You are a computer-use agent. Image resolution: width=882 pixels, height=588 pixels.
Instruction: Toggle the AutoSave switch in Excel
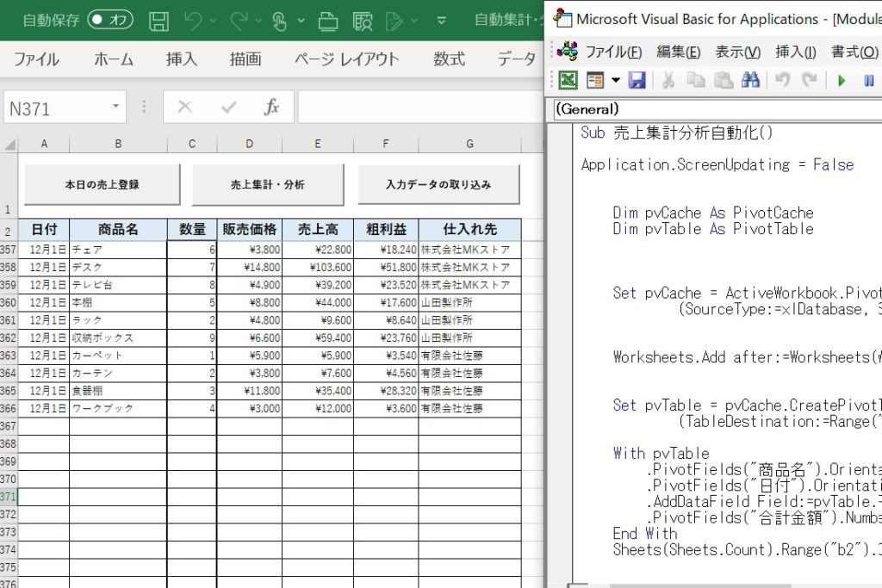click(110, 21)
